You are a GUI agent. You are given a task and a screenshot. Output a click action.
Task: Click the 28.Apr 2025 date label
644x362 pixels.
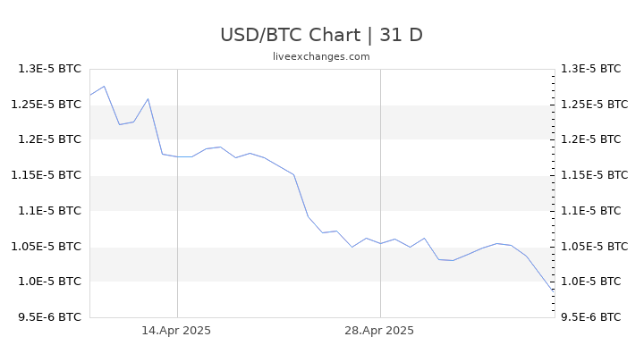tap(379, 331)
